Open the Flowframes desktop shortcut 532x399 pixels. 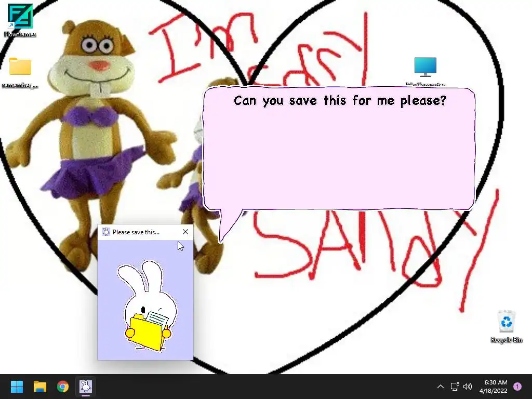20,20
